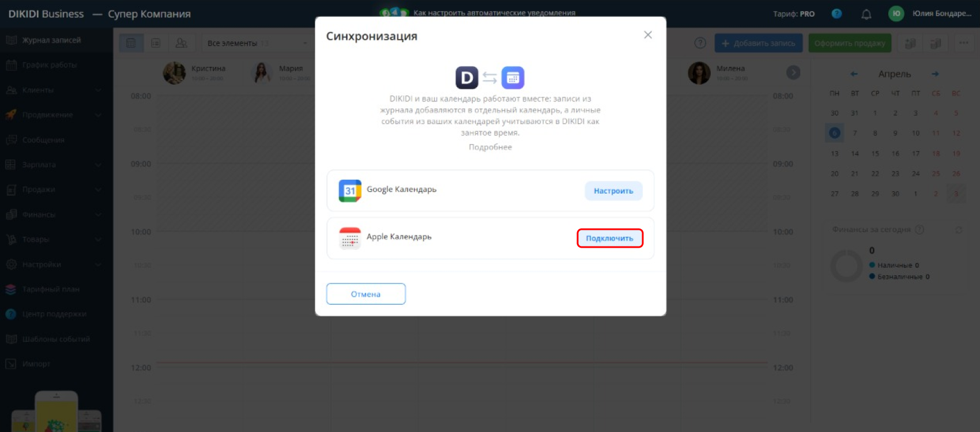Click the DIKIDI logo icon in dialog
980x432 pixels.
pyautogui.click(x=467, y=78)
